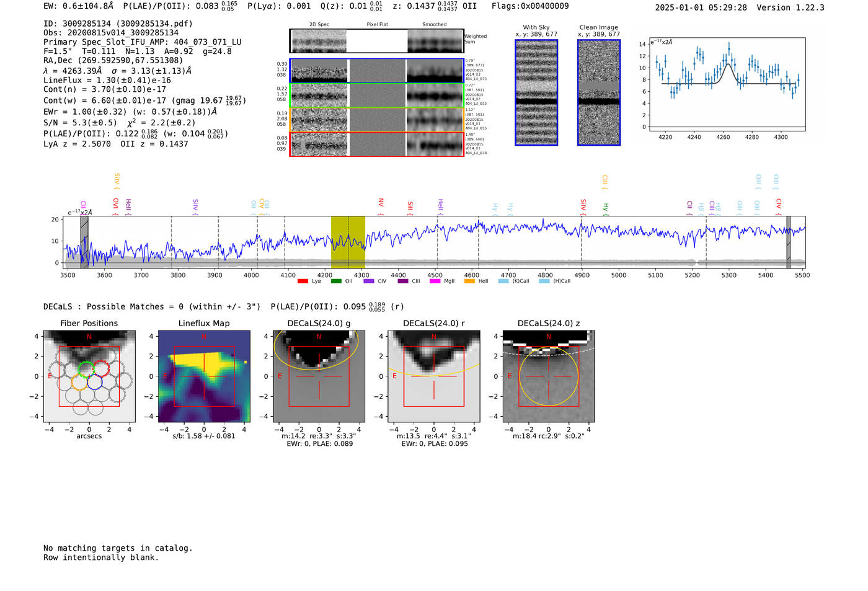
Task: Click the timestamp '2025-01-01 05:29:28'
Action: pyautogui.click(x=701, y=7)
